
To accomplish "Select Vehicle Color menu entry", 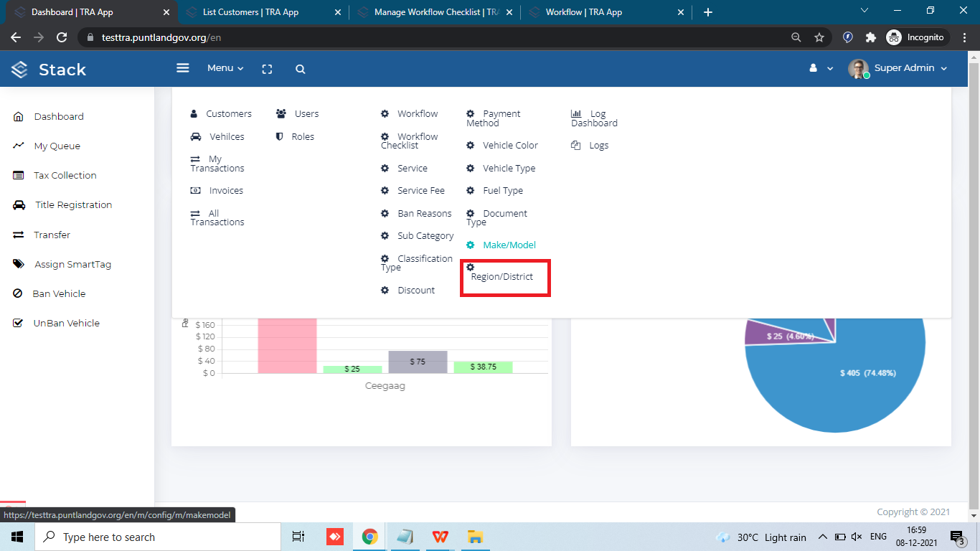I will coord(502,145).
